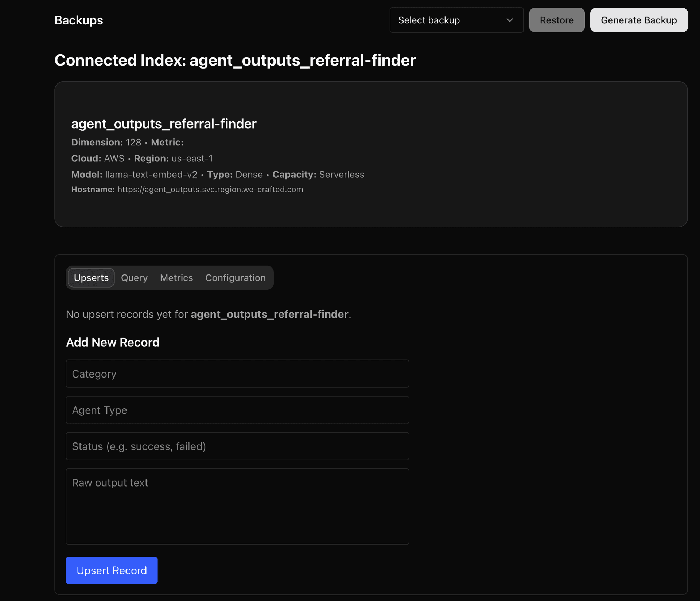700x601 pixels.
Task: Click the agent_outputs_referral-finder card title
Action: click(164, 124)
